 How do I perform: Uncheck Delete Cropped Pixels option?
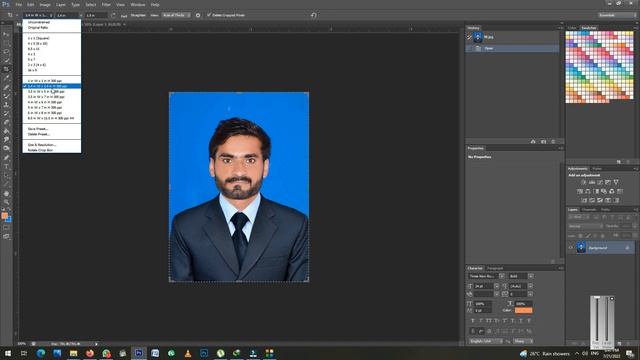pos(209,15)
